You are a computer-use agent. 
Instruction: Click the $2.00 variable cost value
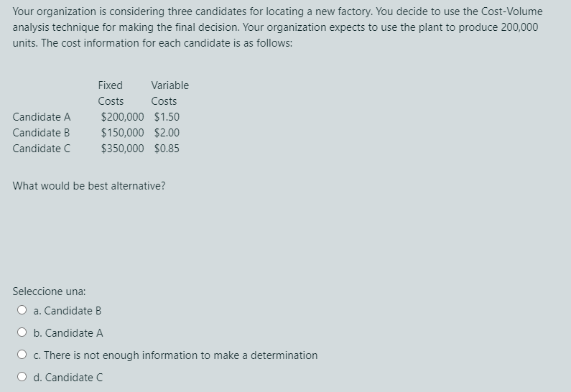point(167,133)
